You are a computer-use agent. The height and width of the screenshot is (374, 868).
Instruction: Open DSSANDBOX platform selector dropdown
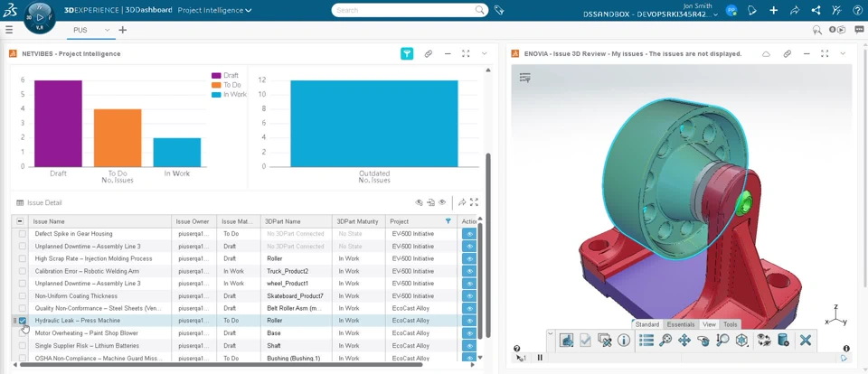(716, 14)
